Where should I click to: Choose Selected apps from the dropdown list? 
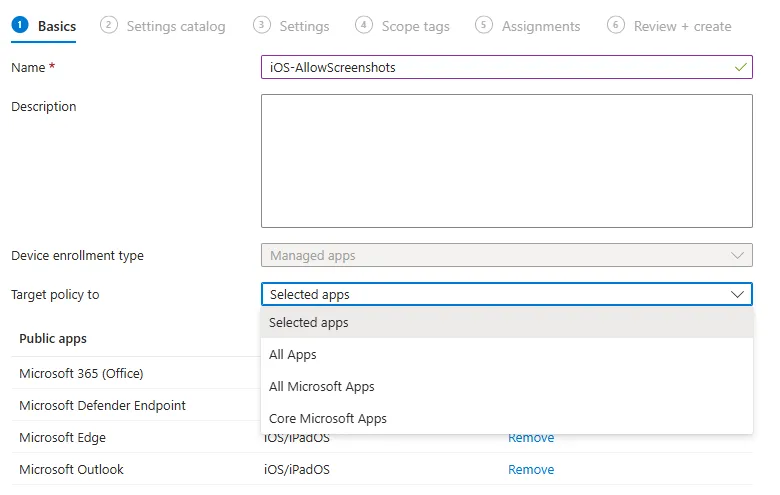[x=506, y=322]
